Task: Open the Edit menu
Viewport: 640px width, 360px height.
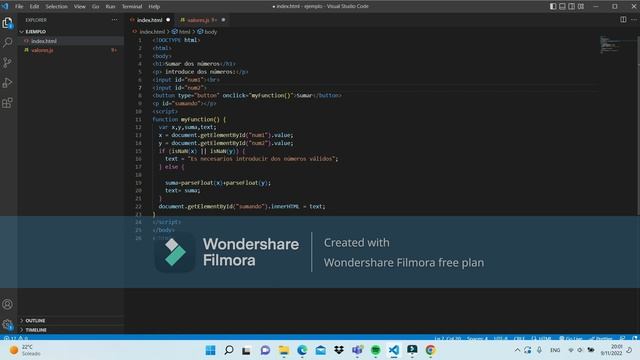Action: coord(34,7)
